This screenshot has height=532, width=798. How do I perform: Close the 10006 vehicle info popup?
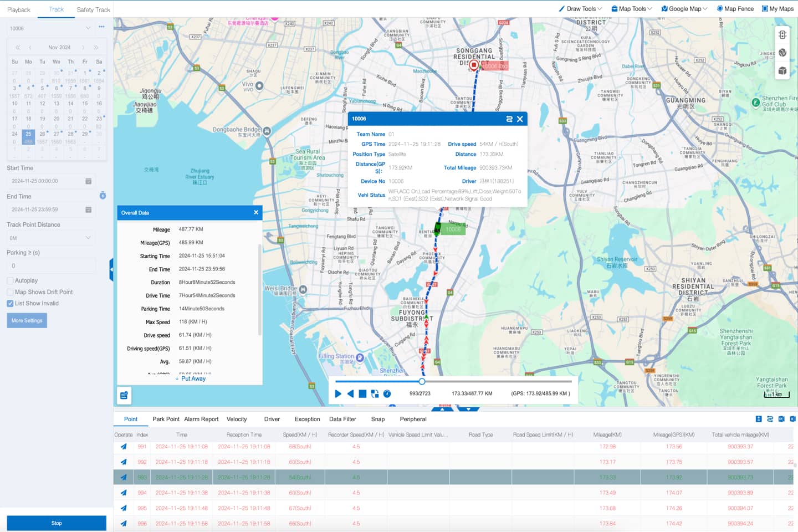click(520, 119)
